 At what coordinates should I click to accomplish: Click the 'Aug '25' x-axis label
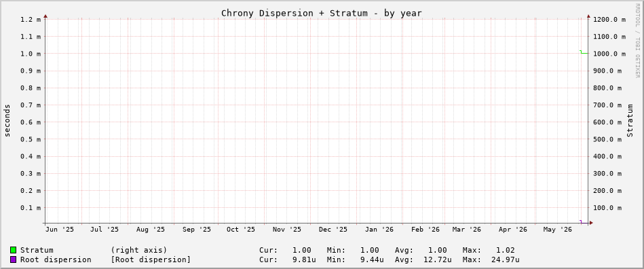click(150, 230)
